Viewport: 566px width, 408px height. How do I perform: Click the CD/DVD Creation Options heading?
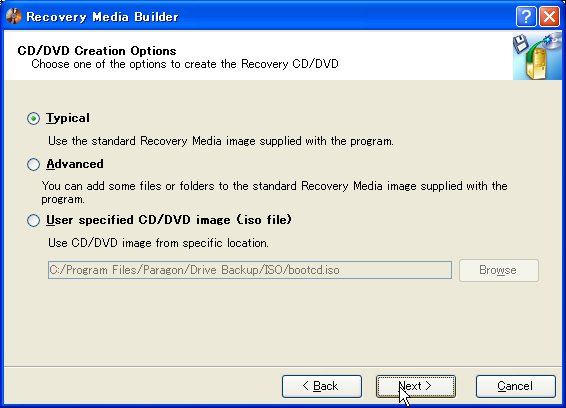click(x=97, y=51)
